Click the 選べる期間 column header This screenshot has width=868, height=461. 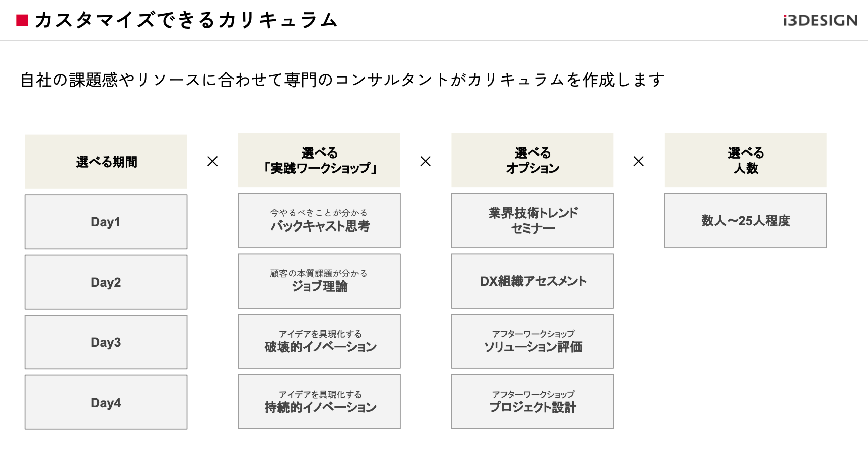click(x=106, y=162)
